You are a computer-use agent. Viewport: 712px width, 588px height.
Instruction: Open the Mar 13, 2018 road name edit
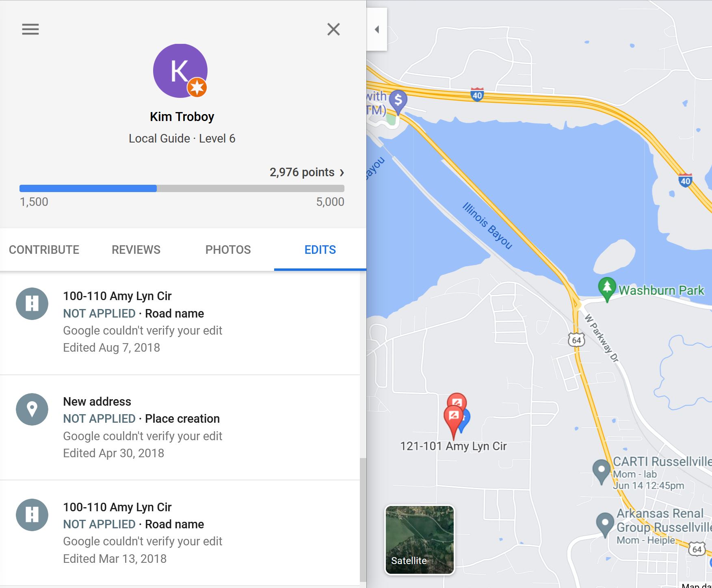click(x=180, y=533)
